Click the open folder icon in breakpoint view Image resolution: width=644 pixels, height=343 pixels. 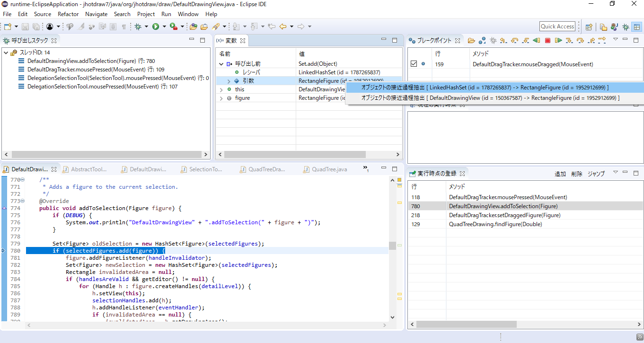(x=471, y=41)
